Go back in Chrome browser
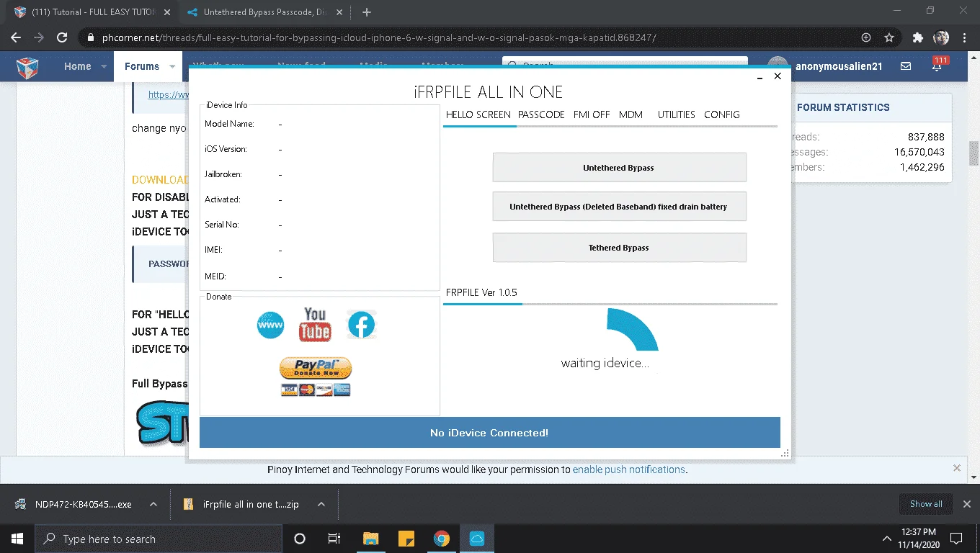The image size is (980, 553). (x=16, y=37)
